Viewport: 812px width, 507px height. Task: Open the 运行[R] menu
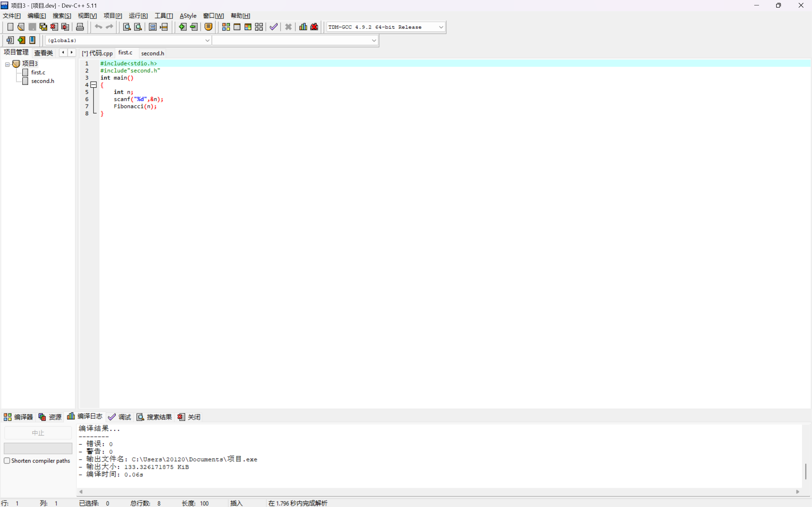[x=138, y=16]
